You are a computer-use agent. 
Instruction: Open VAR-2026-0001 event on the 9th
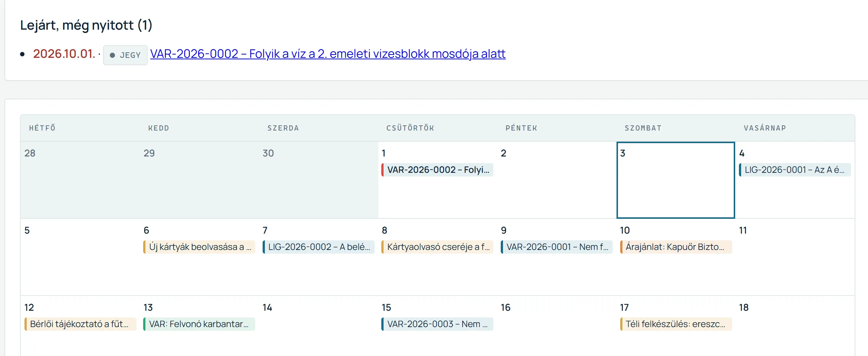tap(556, 247)
